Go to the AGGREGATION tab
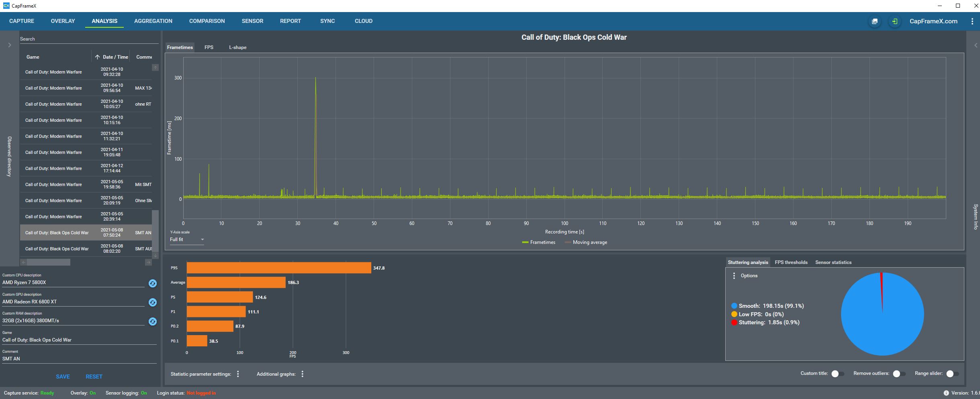Image resolution: width=980 pixels, height=399 pixels. pyautogui.click(x=153, y=21)
